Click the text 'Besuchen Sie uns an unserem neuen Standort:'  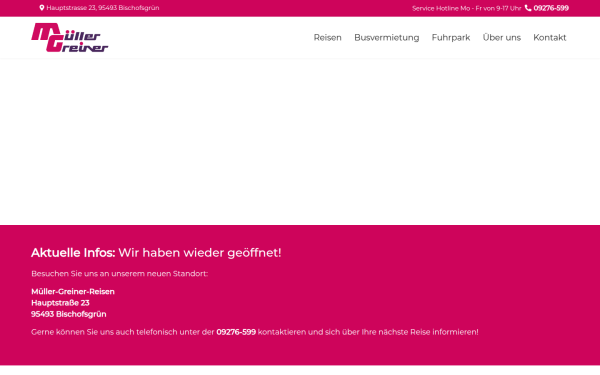pyautogui.click(x=119, y=274)
